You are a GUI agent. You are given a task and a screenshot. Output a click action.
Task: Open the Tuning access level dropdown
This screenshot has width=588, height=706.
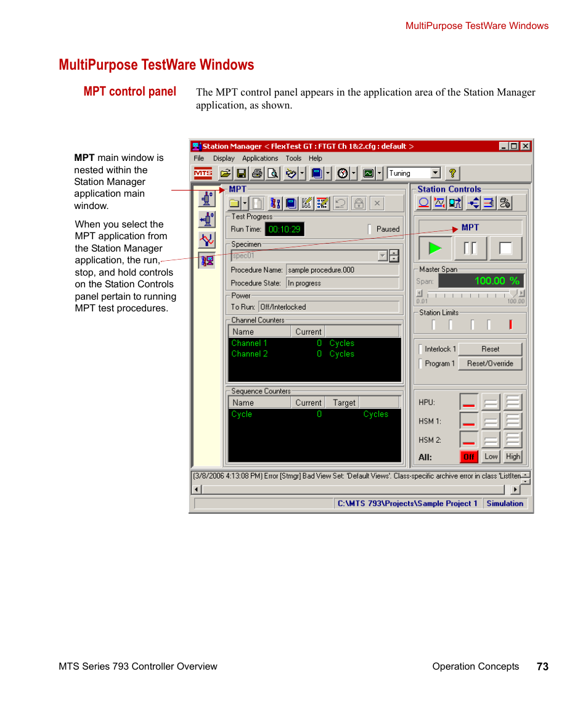point(435,173)
